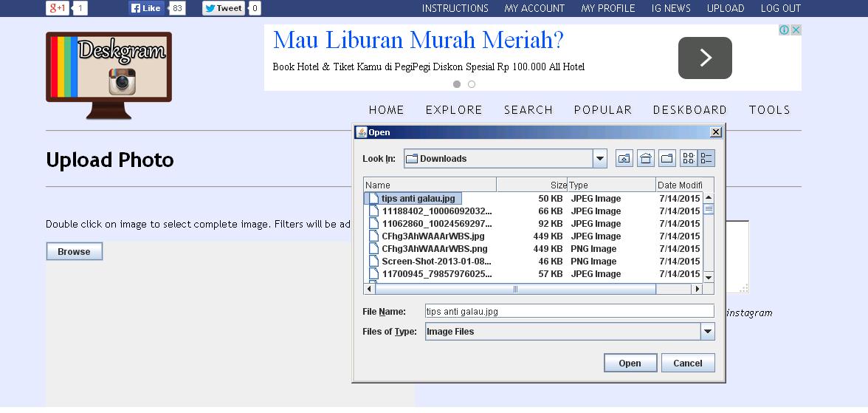This screenshot has height=413, width=868.
Task: Open INSTRUCTIONS in top bar
Action: [455, 8]
